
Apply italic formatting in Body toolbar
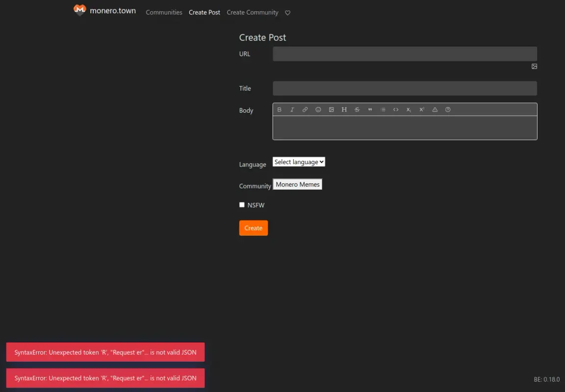click(x=292, y=109)
